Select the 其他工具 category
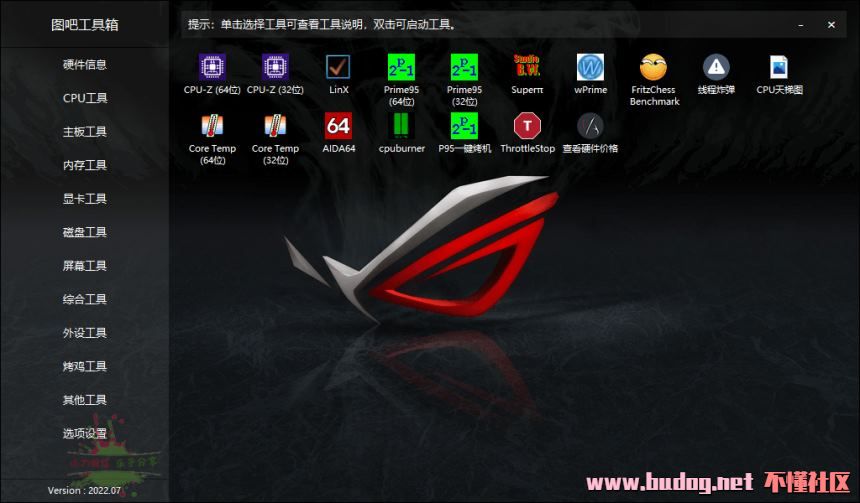Image resolution: width=860 pixels, height=503 pixels. [84, 400]
